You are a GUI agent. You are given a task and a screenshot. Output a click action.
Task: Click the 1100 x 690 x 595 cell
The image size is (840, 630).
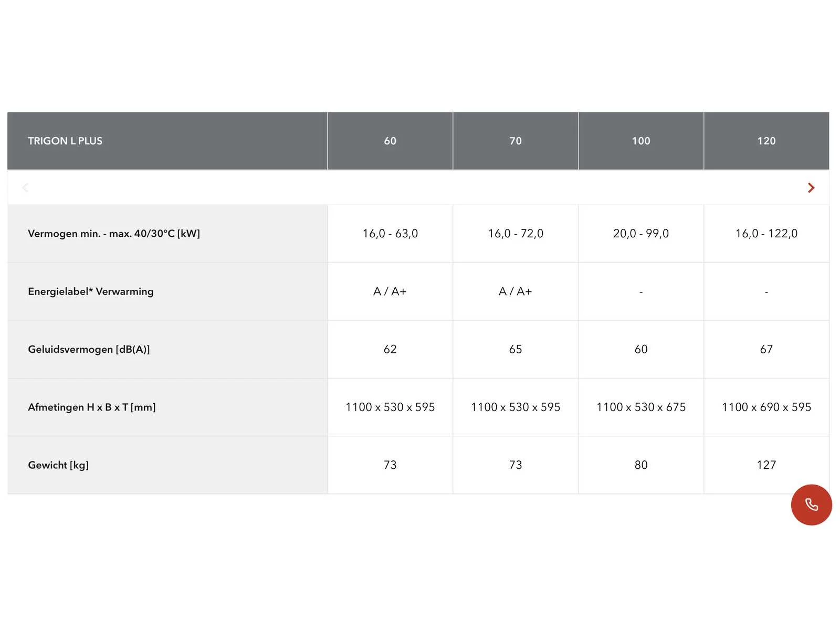pos(766,407)
